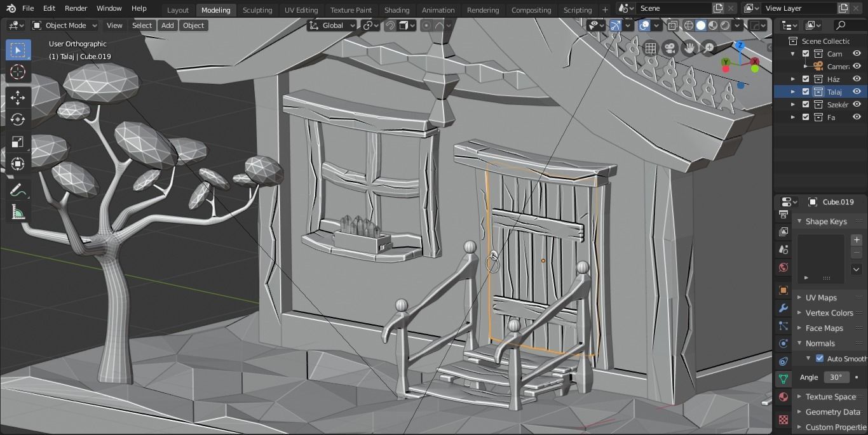868x435 pixels.
Task: Open World properties tab
Action: [783, 267]
